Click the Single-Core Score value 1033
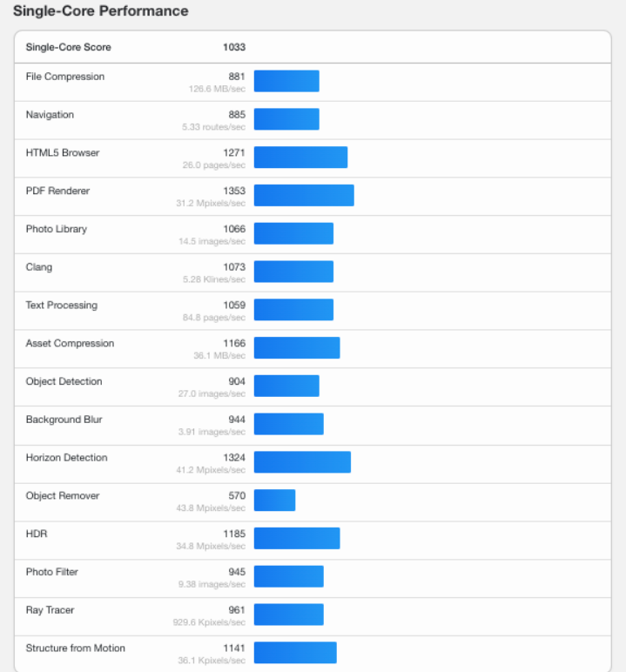626x672 pixels. click(233, 47)
